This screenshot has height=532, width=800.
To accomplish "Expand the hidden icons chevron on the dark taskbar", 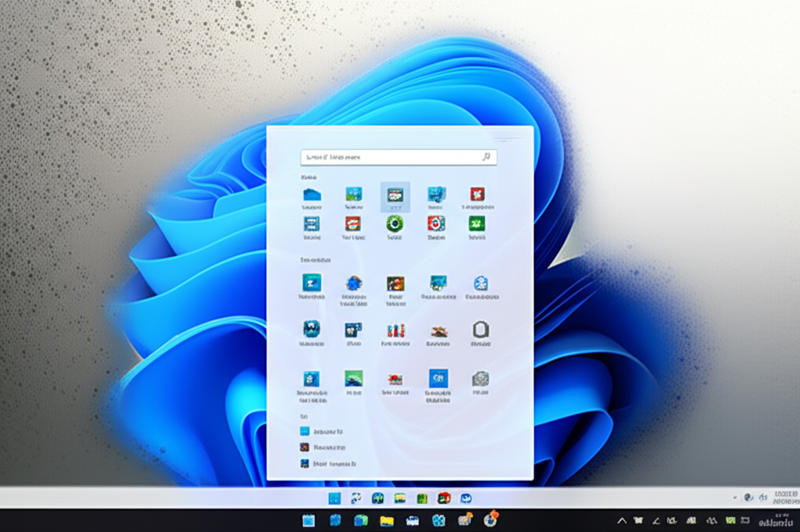I will tap(621, 521).
